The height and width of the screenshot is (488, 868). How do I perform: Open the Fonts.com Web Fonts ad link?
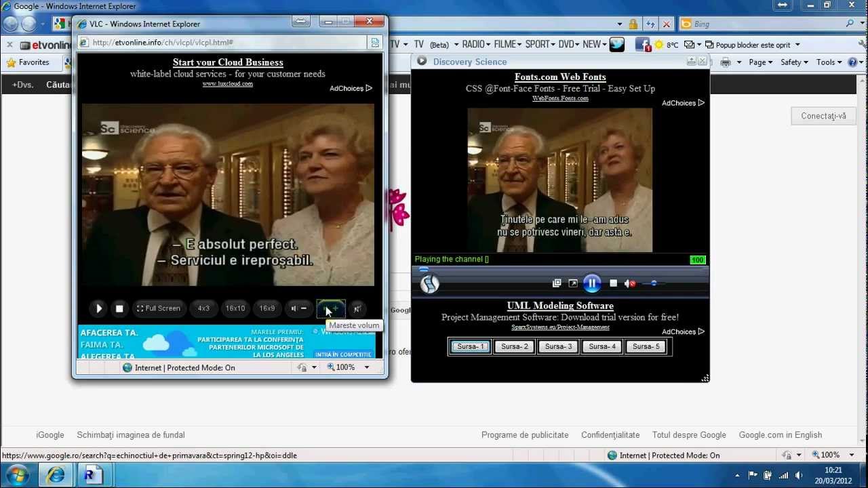560,77
